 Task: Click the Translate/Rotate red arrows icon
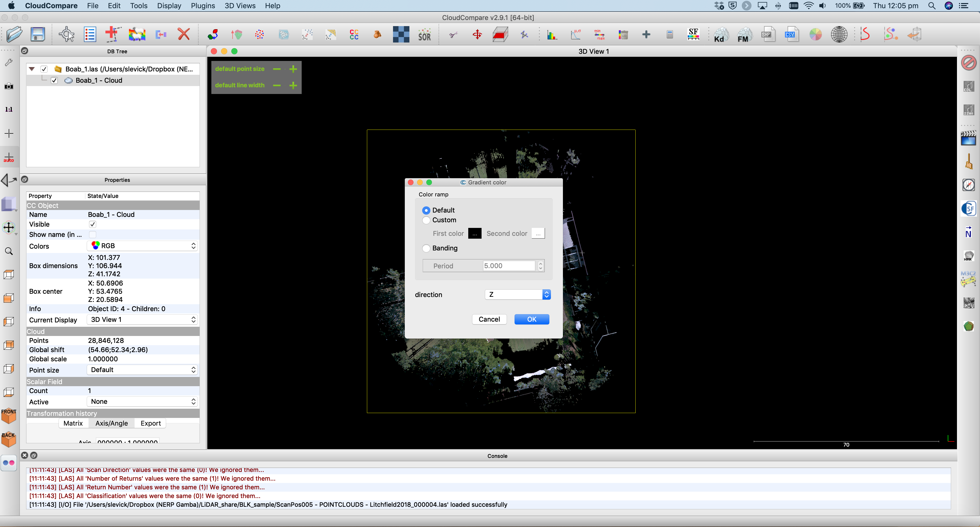[477, 35]
